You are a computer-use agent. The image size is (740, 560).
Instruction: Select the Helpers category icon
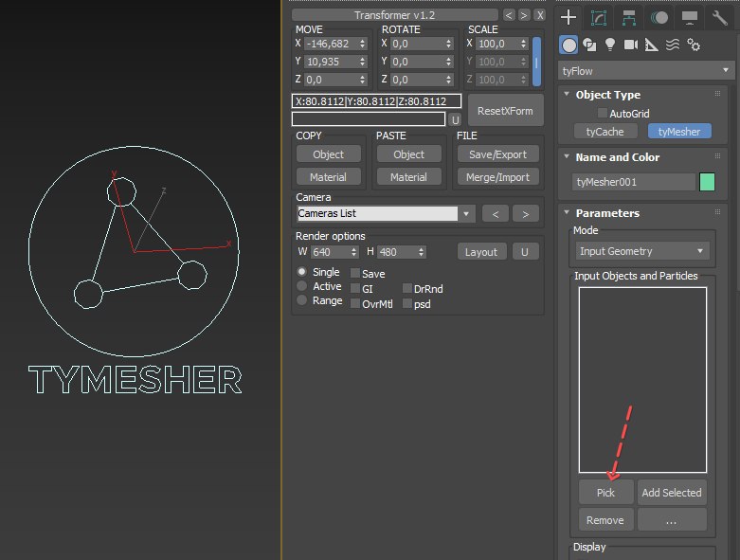tap(651, 45)
